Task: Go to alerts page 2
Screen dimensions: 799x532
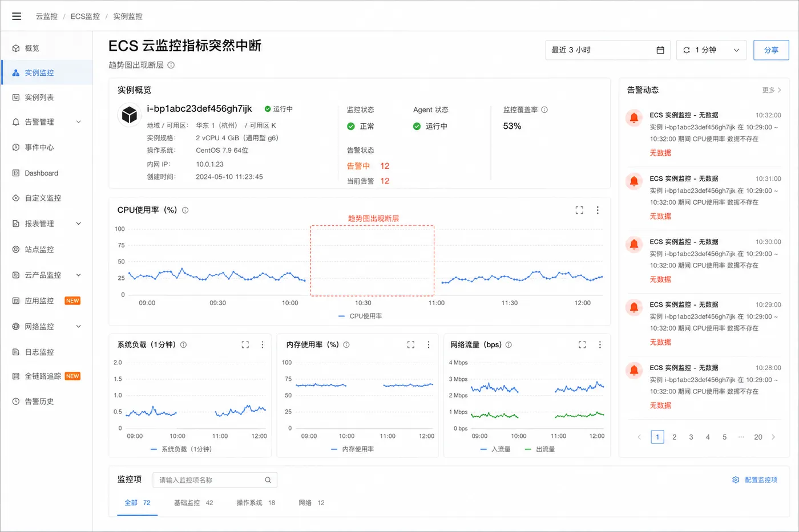Action: tap(674, 437)
